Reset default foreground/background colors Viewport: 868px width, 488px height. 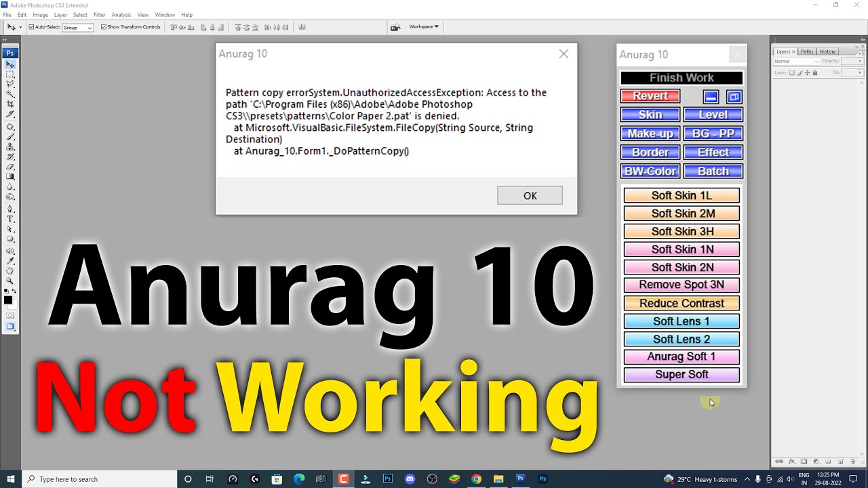[6, 291]
